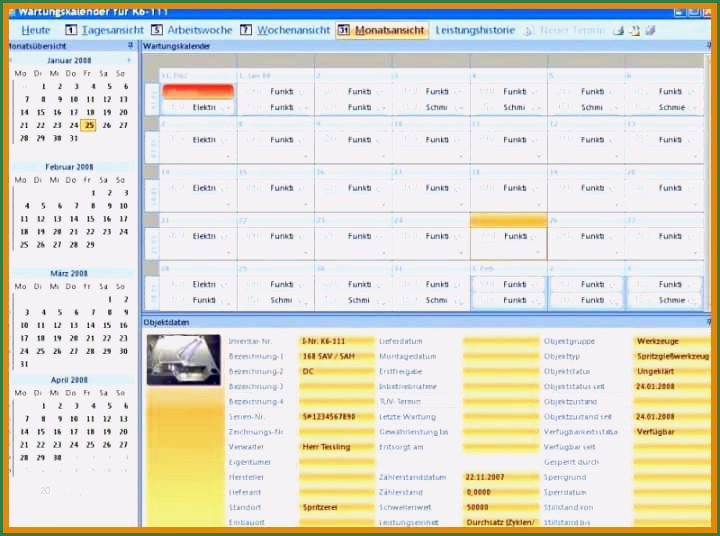Select the Objektgruppe Werkzeuge field
The image size is (720, 536).
[x=672, y=341]
